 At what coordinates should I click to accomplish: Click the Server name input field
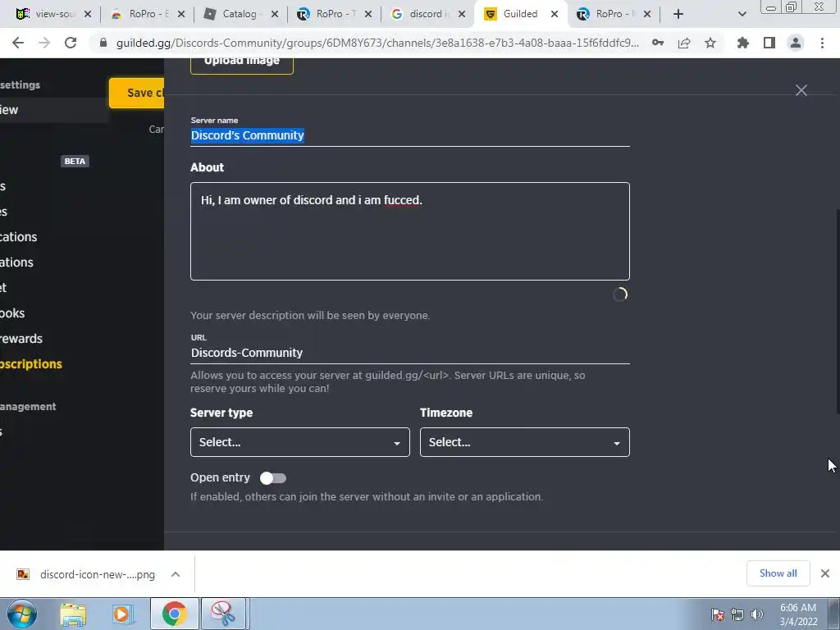click(x=410, y=135)
